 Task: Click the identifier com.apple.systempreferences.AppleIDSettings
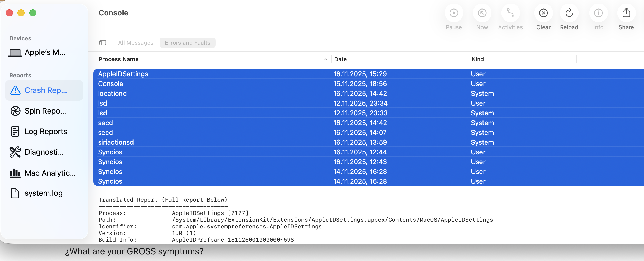(x=247, y=227)
